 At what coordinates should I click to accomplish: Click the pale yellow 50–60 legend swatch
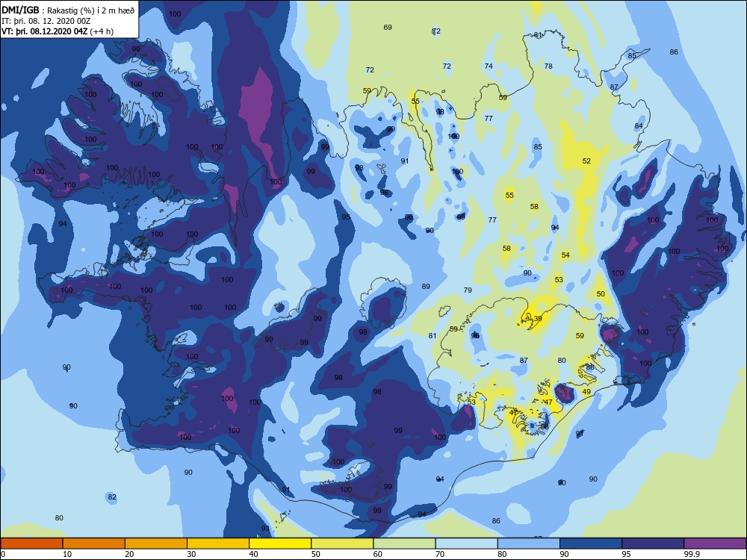tap(342, 544)
